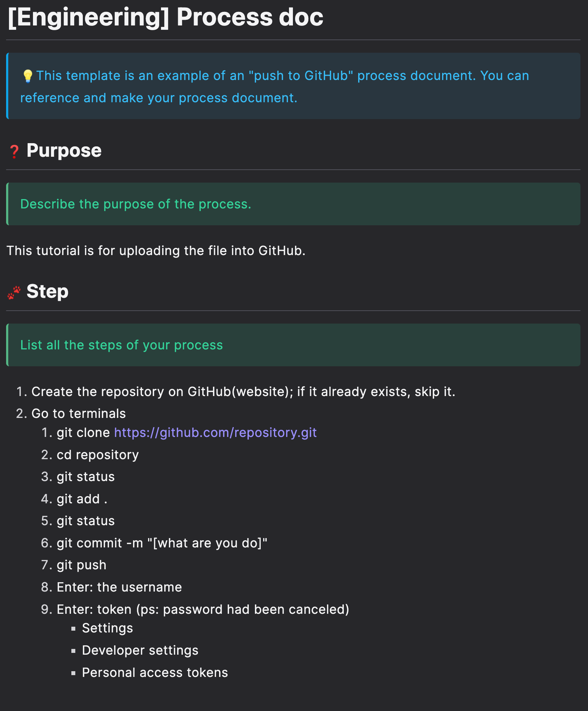Click the Engineering Process doc title
Viewport: 588px width, 711px height.
coord(165,17)
